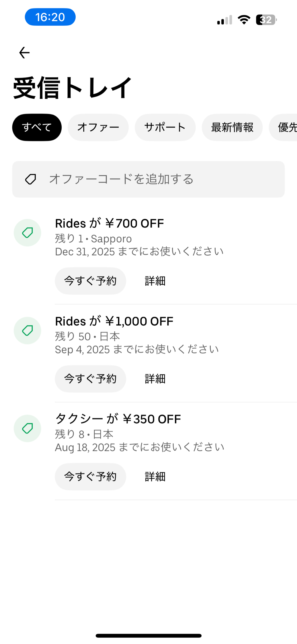Tap the tag icon in the offer code field
Viewport: 297px width, 644px height.
tap(31, 179)
